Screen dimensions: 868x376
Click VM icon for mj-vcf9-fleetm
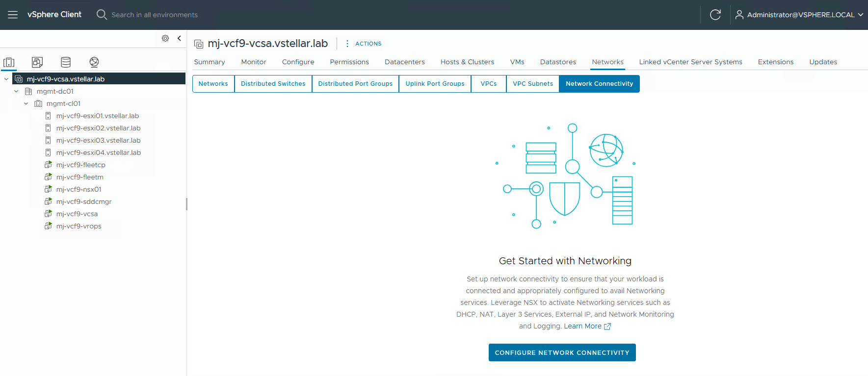pyautogui.click(x=48, y=177)
